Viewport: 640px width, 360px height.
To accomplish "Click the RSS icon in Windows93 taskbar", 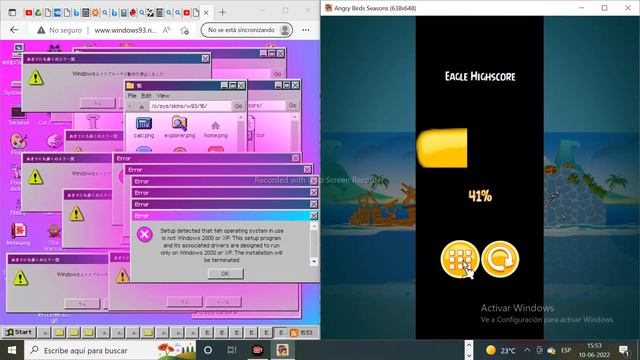I will point(294,333).
